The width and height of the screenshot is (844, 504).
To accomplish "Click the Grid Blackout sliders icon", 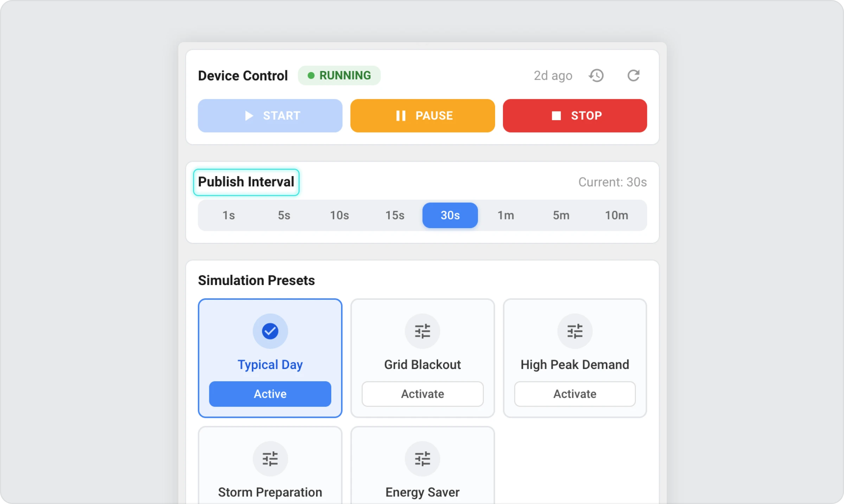I will click(x=422, y=331).
